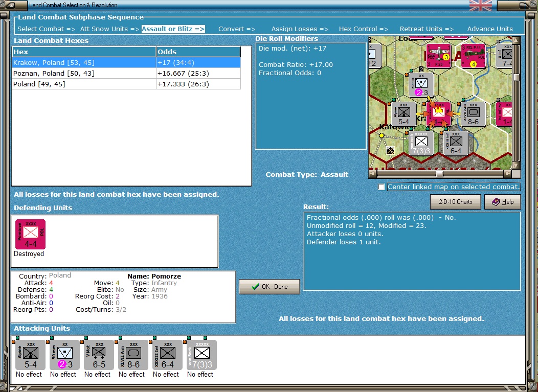Image resolution: width=538 pixels, height=392 pixels.
Task: Click the yellow city dot at Katowice
Action: pos(382,135)
